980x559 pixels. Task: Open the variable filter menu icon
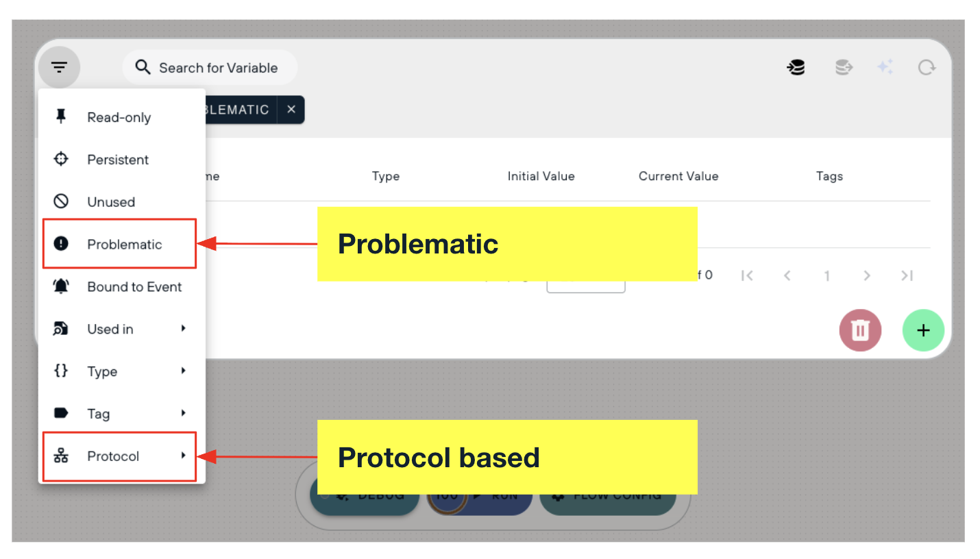tap(60, 68)
